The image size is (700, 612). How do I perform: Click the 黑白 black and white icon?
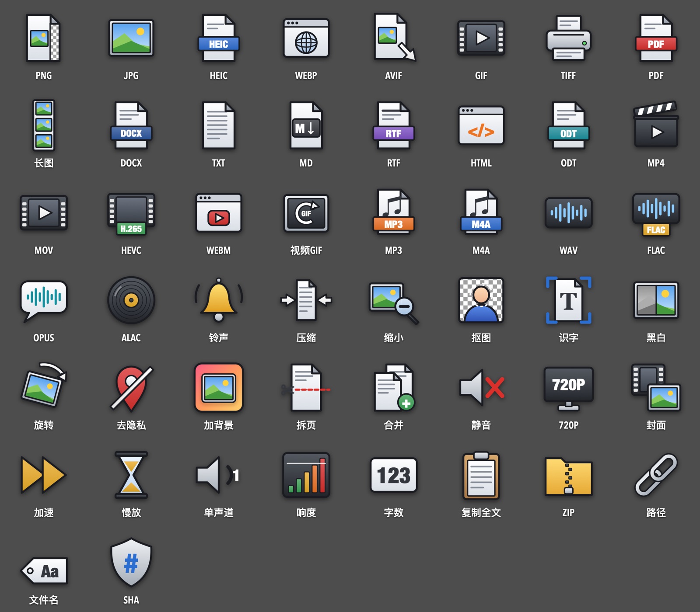[x=656, y=300]
